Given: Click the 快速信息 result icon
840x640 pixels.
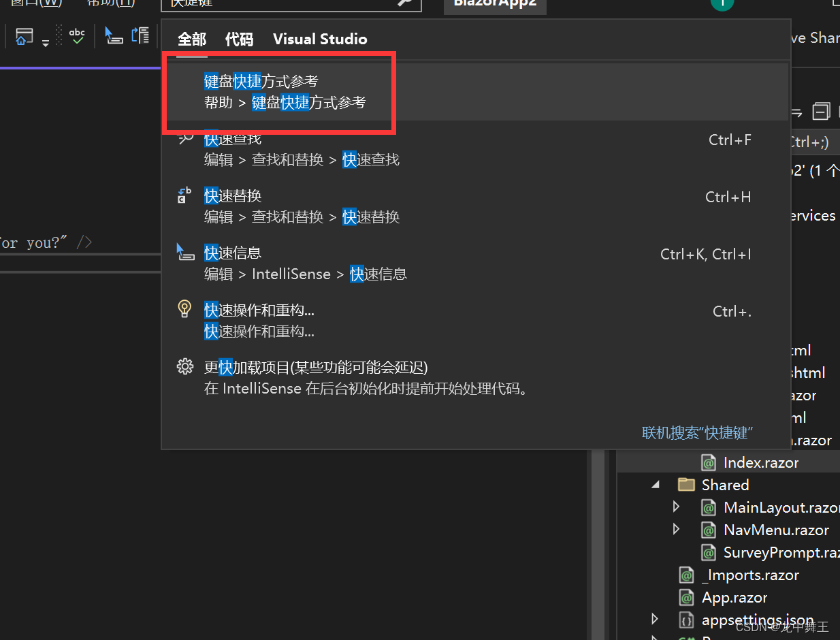Looking at the screenshot, I should click(184, 253).
